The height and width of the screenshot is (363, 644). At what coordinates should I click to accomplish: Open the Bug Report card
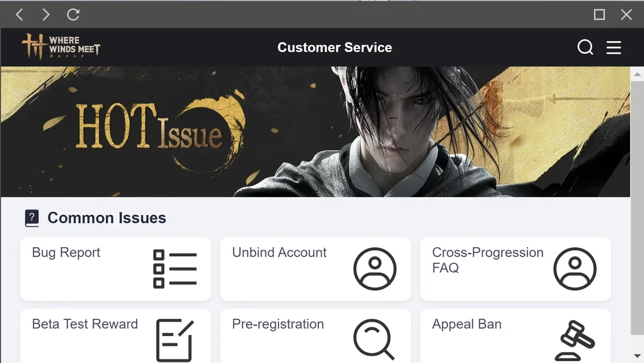coord(116,269)
